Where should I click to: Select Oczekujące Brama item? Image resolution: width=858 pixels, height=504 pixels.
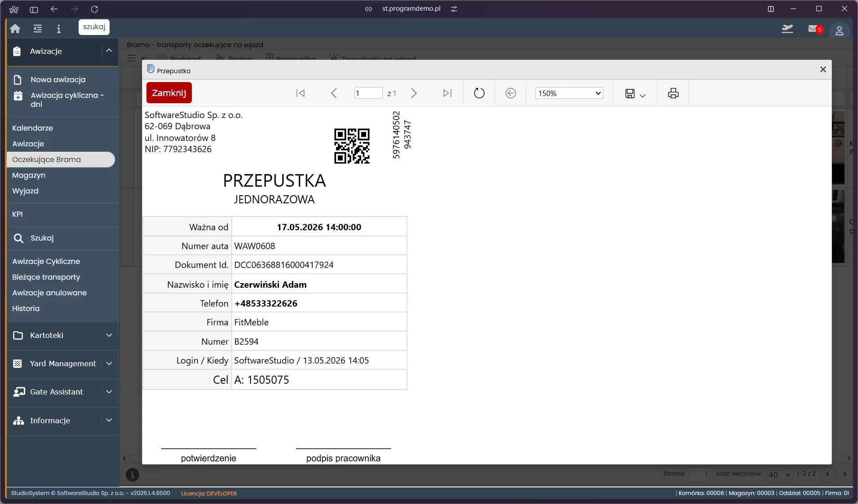point(61,159)
